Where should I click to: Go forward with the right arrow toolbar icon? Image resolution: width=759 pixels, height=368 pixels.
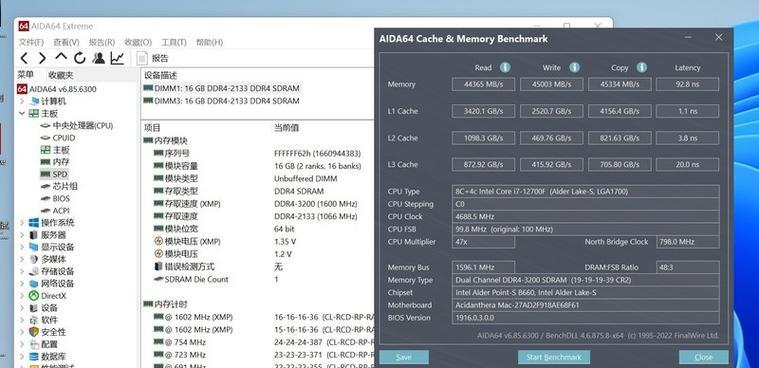click(42, 59)
